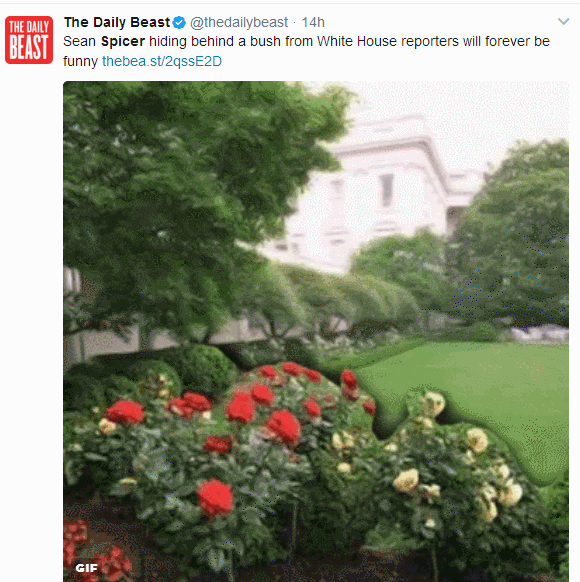Select the bold word Spicer
Viewport: 580px width, 582px height.
[x=123, y=42]
